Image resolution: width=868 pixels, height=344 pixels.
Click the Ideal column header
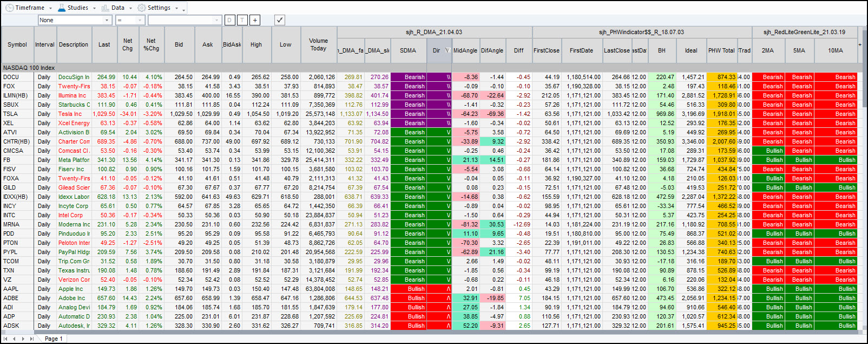691,50
